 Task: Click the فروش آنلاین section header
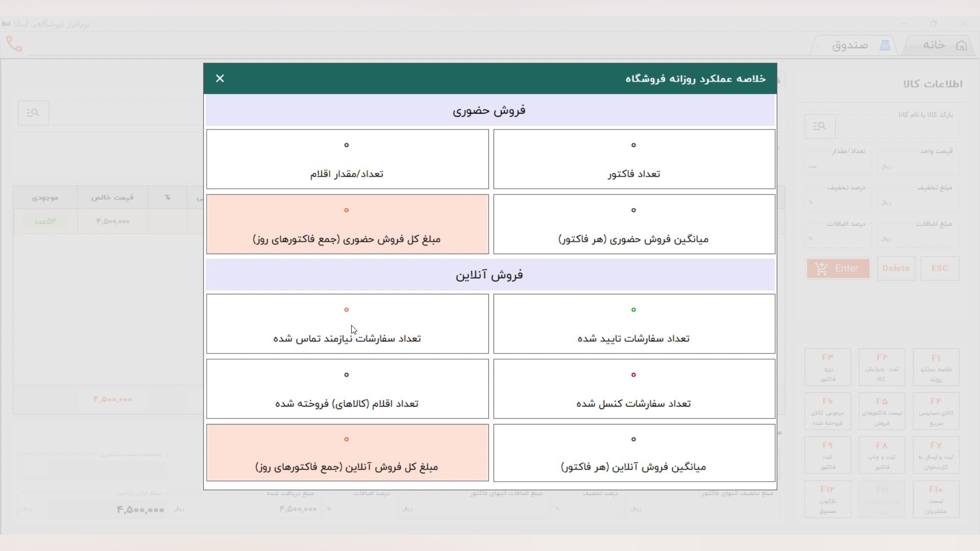click(x=490, y=275)
